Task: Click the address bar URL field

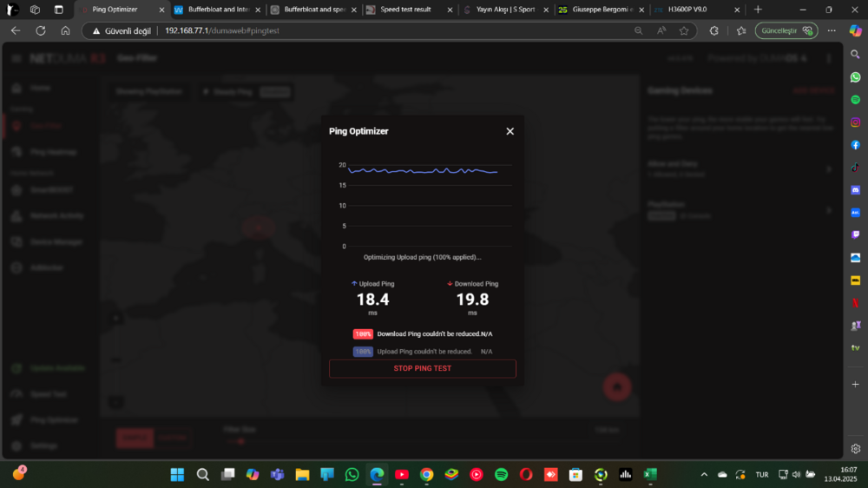Action: tap(391, 30)
